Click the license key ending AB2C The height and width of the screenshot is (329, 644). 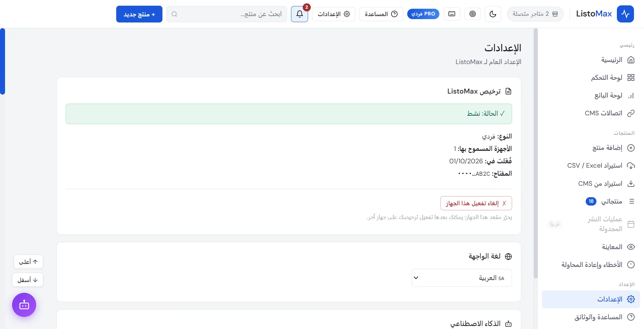(474, 174)
